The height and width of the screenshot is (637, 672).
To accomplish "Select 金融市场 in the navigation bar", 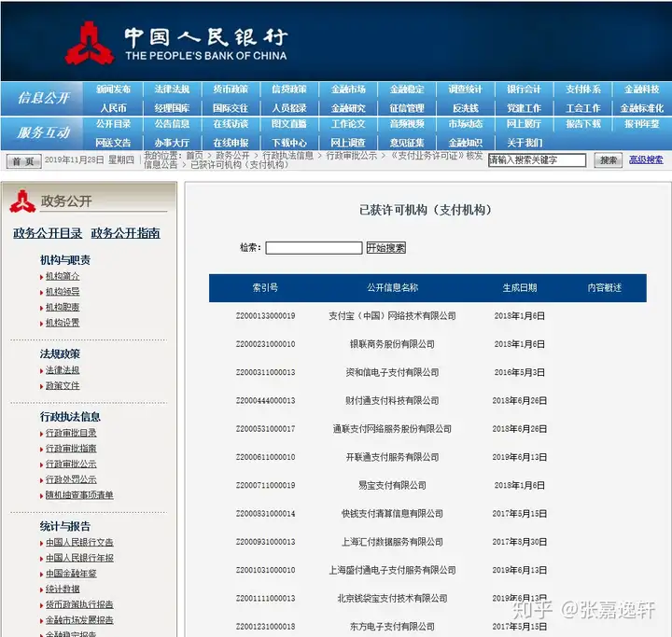I will (348, 90).
